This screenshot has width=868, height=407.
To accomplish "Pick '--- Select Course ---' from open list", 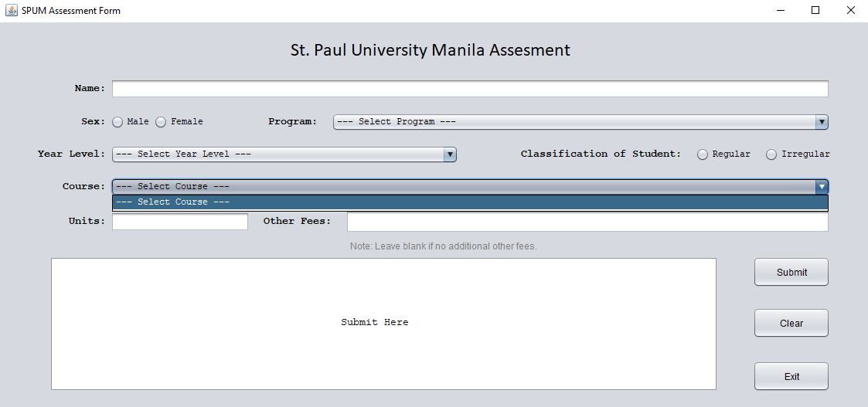I will point(470,202).
